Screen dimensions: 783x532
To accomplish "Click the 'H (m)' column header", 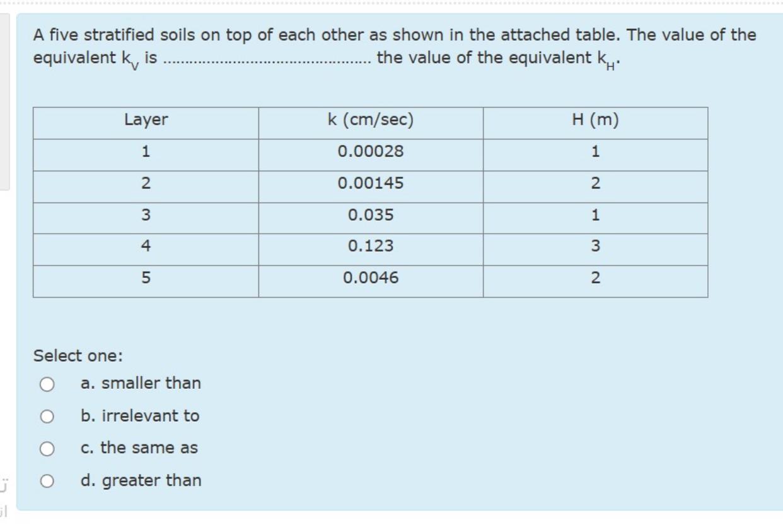I will click(x=596, y=119).
